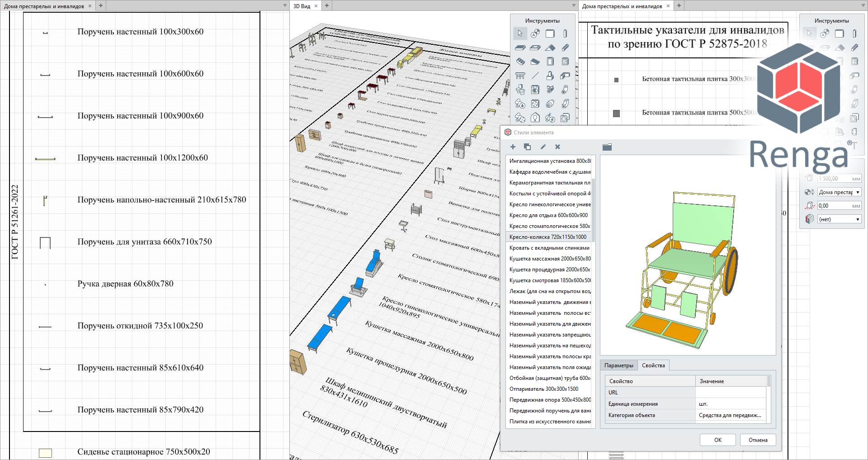Cancel the styles dialog with Отмена
The image size is (868, 460).
(x=758, y=440)
